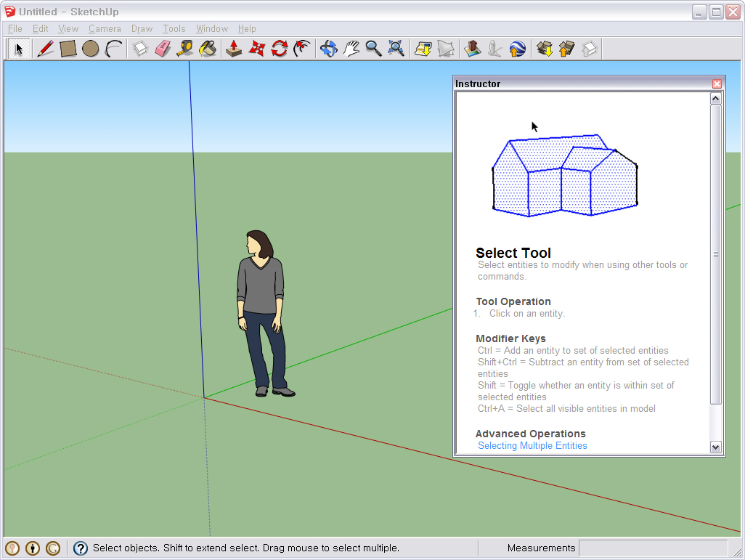Viewport: 745px width, 560px height.
Task: Open the Draw menu
Action: point(142,28)
